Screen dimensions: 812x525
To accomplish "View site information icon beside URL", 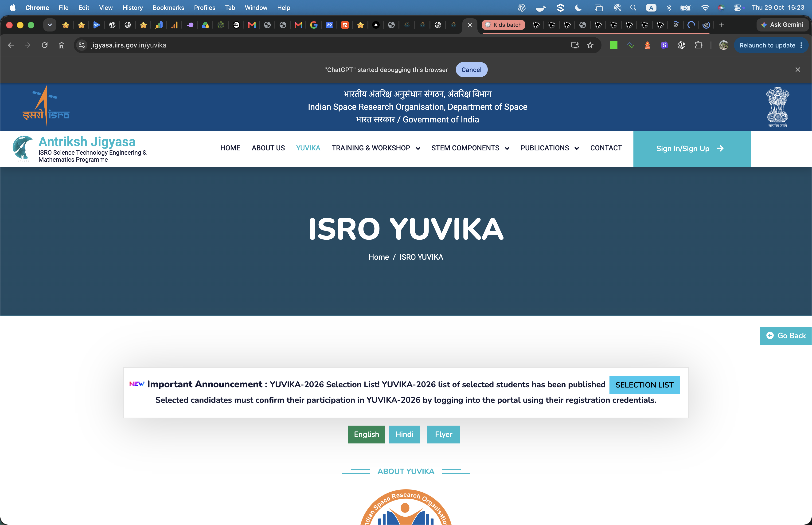I will pyautogui.click(x=82, y=45).
